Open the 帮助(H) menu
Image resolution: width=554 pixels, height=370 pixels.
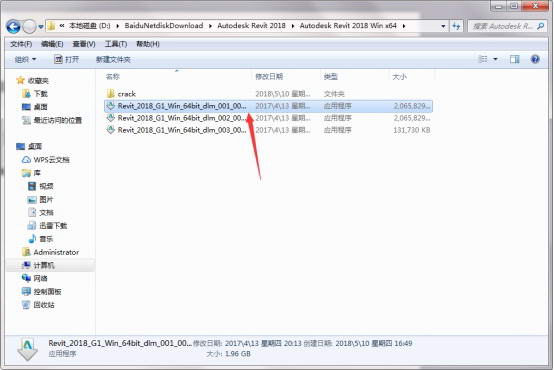[x=148, y=44]
